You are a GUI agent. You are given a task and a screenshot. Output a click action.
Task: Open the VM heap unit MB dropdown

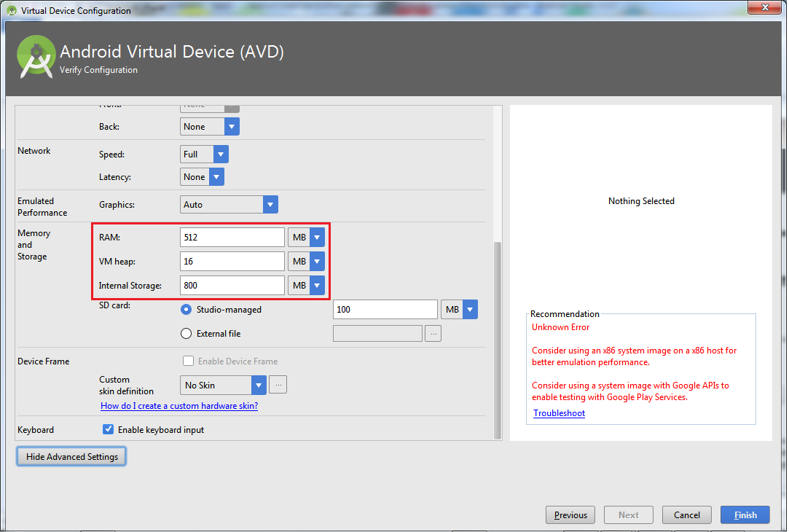pyautogui.click(x=306, y=261)
